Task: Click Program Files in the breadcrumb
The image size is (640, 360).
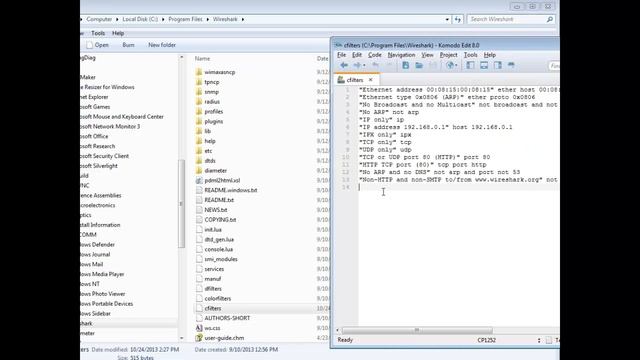Action: [x=185, y=19]
